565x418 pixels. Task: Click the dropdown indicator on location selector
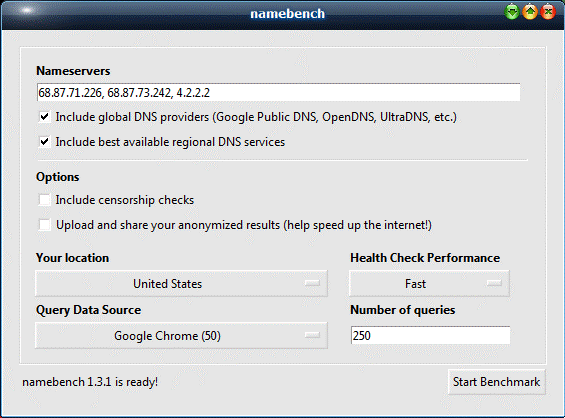click(312, 283)
